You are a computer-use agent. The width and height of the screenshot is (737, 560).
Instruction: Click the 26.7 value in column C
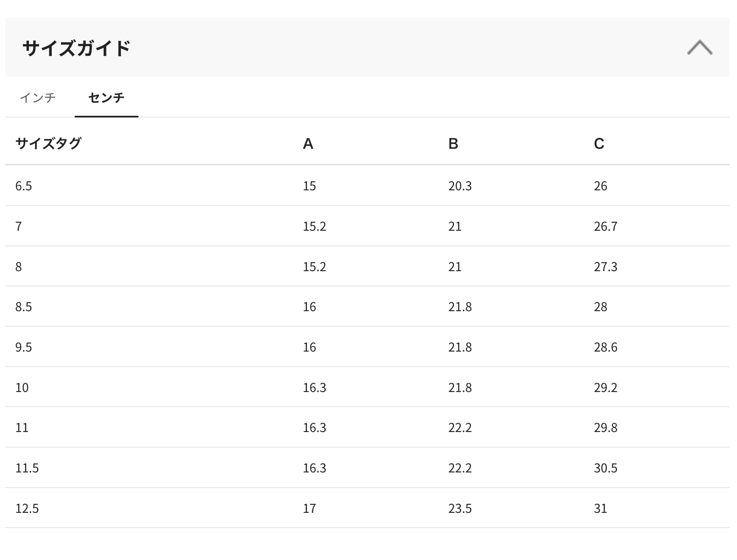(606, 227)
